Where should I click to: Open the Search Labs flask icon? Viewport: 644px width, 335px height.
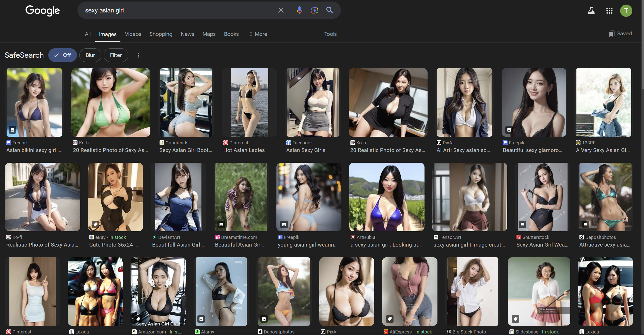point(591,11)
